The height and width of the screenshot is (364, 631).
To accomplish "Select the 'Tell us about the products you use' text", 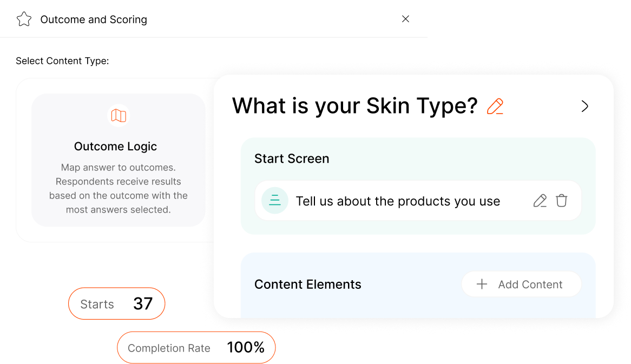I will coord(398,201).
